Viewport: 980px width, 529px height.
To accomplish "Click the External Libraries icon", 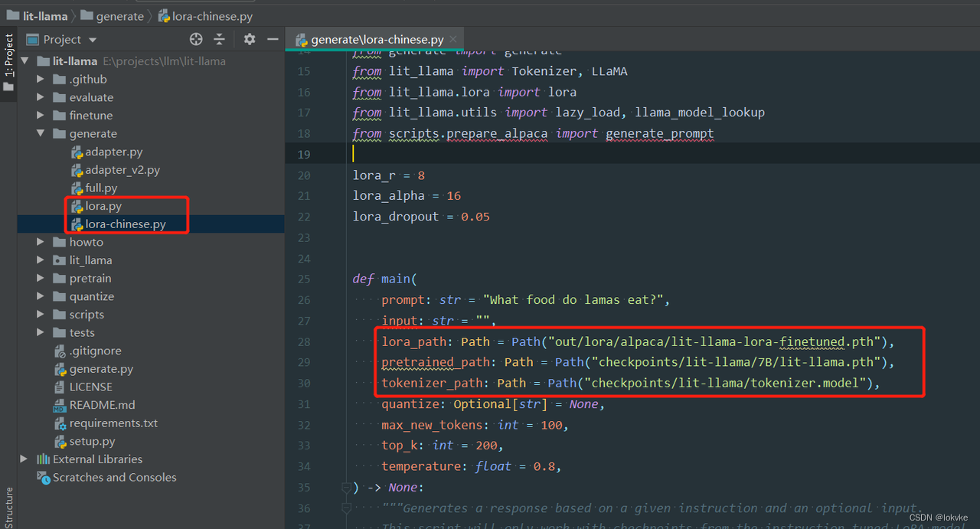I will coord(43,459).
